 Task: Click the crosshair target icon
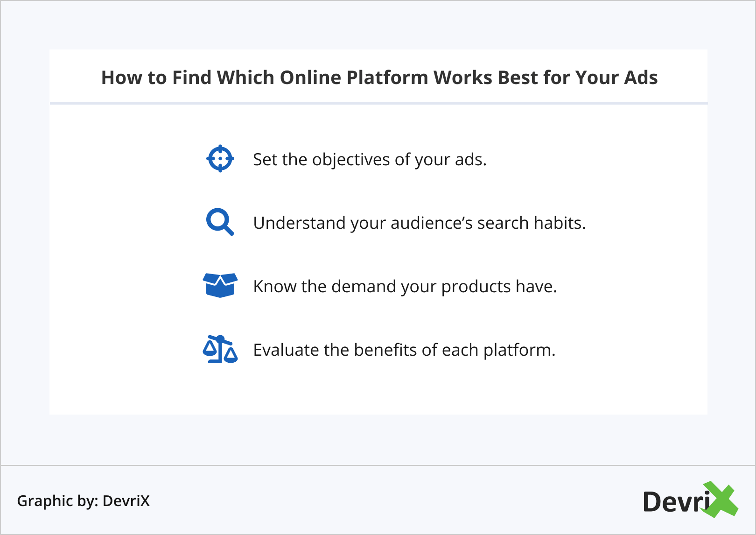point(220,159)
